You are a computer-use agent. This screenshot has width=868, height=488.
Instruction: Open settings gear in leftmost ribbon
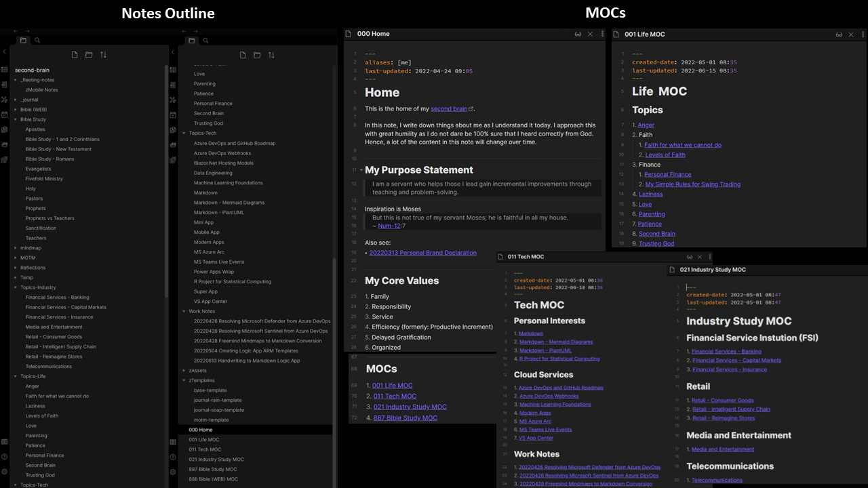point(5,472)
